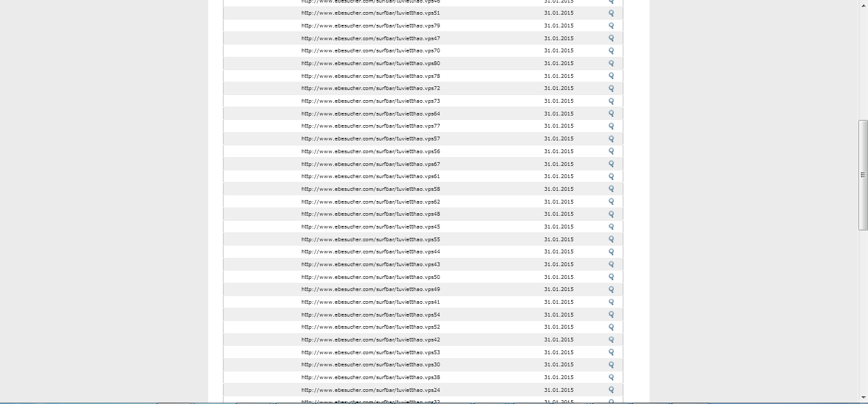The height and width of the screenshot is (404, 868).
Task: Click the URL ending in tuvietthao.vps79
Action: tap(370, 26)
